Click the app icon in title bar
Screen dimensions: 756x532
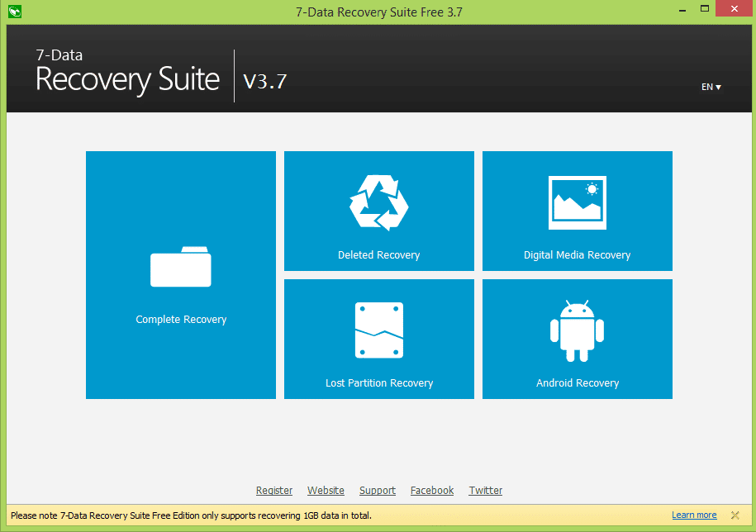tap(15, 11)
